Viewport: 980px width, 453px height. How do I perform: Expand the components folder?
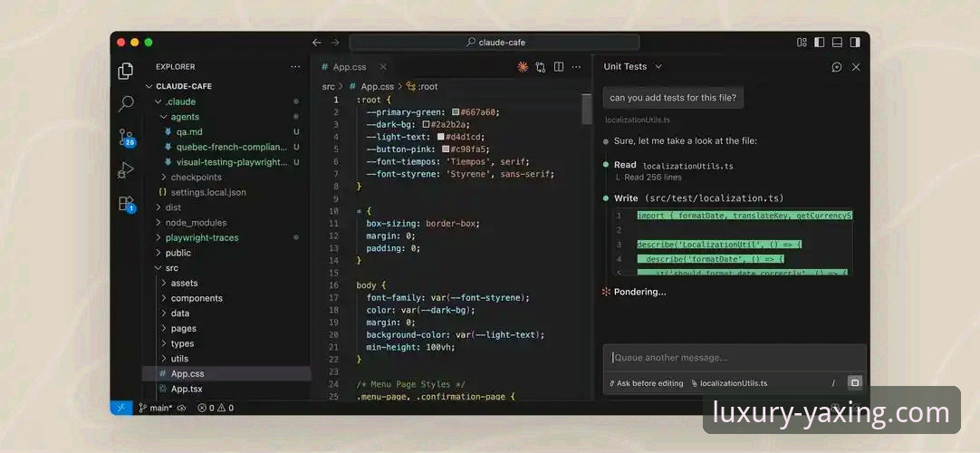pos(196,298)
